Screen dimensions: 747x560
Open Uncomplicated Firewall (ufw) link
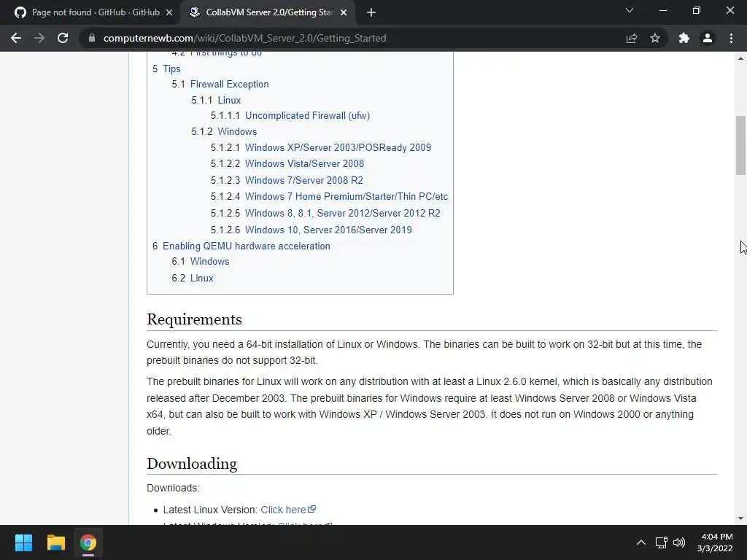coord(307,116)
